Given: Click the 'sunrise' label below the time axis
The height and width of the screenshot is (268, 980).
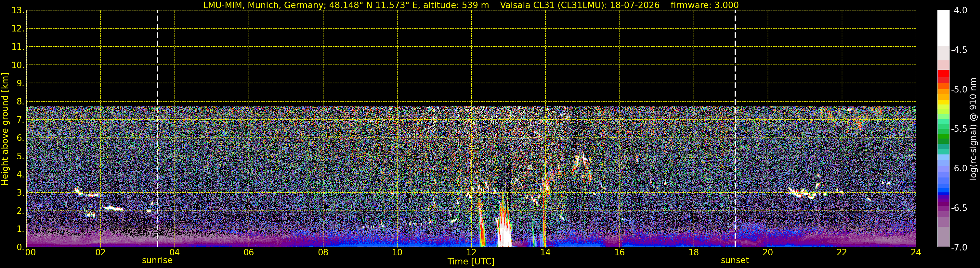Looking at the screenshot, I should point(157,261).
